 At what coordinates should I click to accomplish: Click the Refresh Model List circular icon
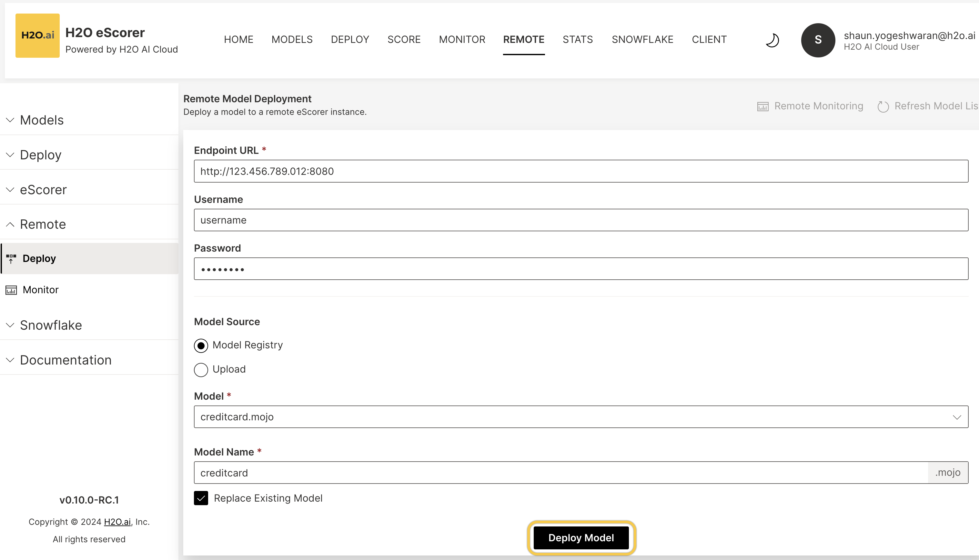click(883, 106)
